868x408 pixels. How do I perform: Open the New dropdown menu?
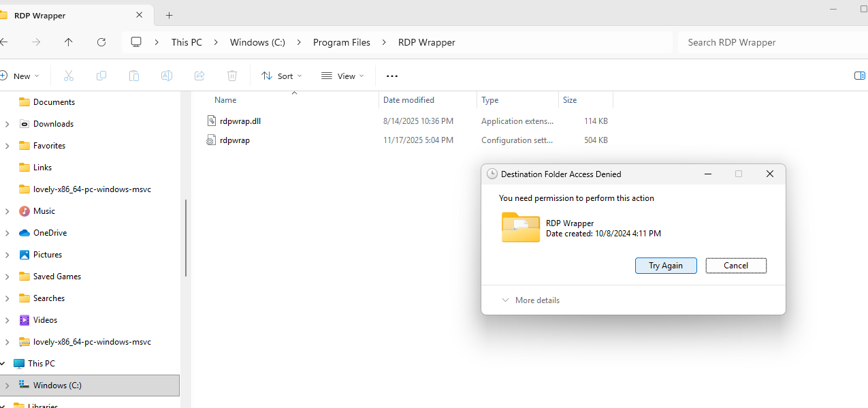[x=20, y=76]
